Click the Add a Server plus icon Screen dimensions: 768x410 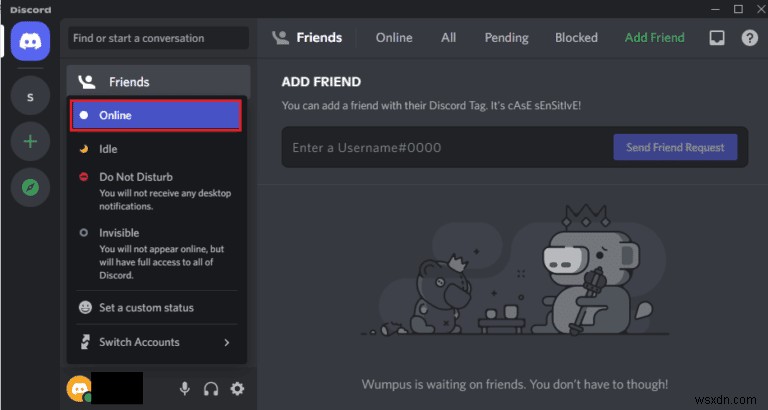pos(30,142)
